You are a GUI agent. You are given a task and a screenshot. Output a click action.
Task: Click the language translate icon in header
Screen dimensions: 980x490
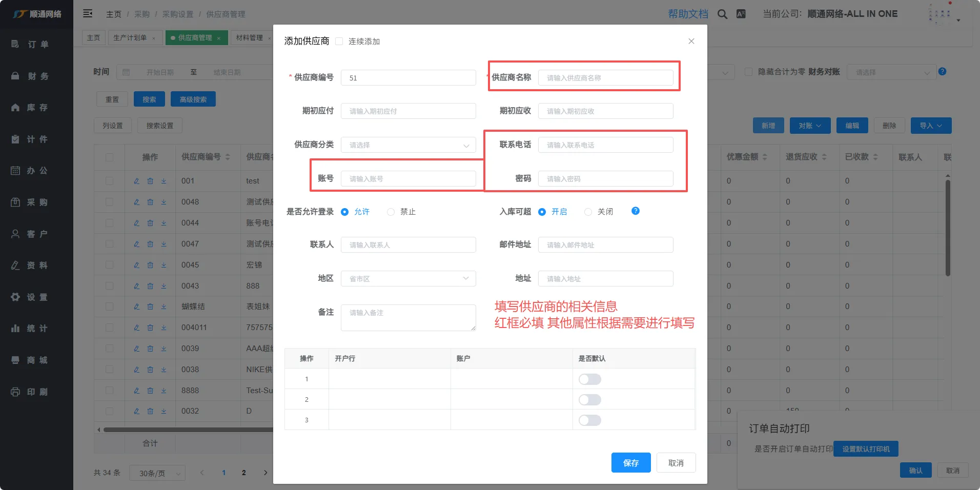[741, 14]
